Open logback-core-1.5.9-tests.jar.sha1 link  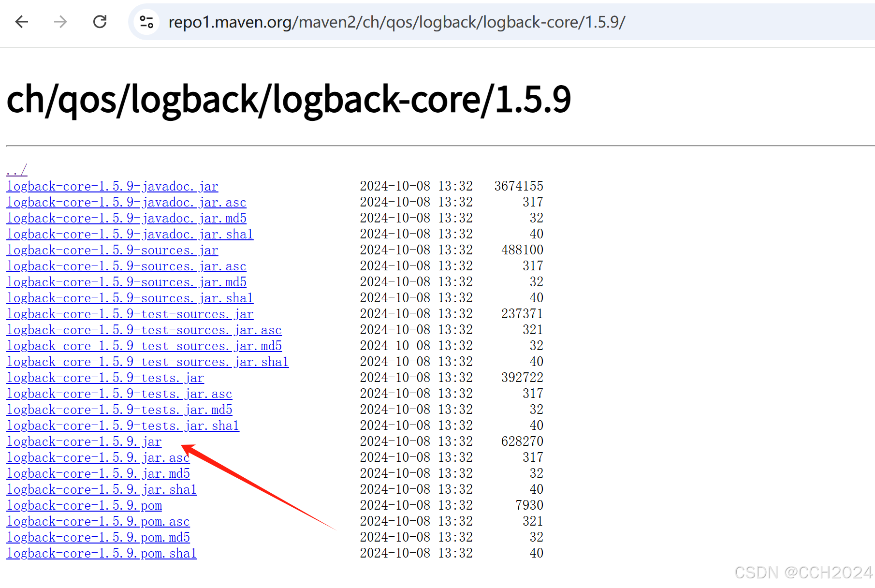pyautogui.click(x=123, y=426)
